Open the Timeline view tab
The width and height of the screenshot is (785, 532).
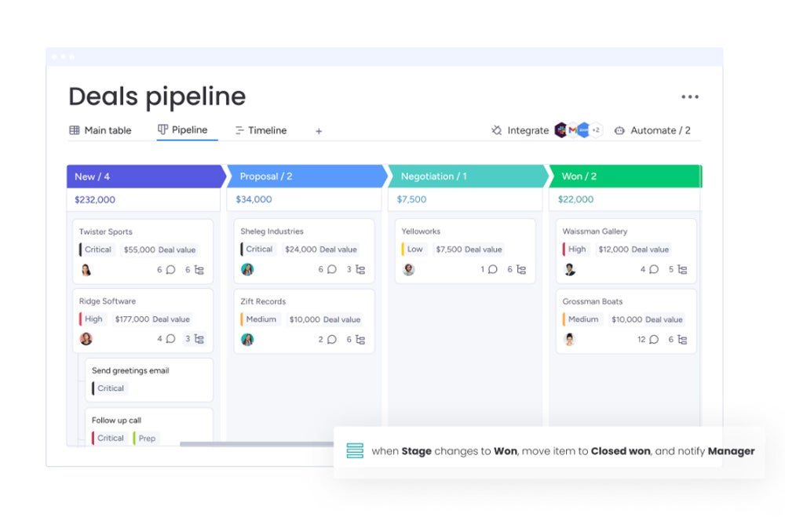click(x=261, y=130)
